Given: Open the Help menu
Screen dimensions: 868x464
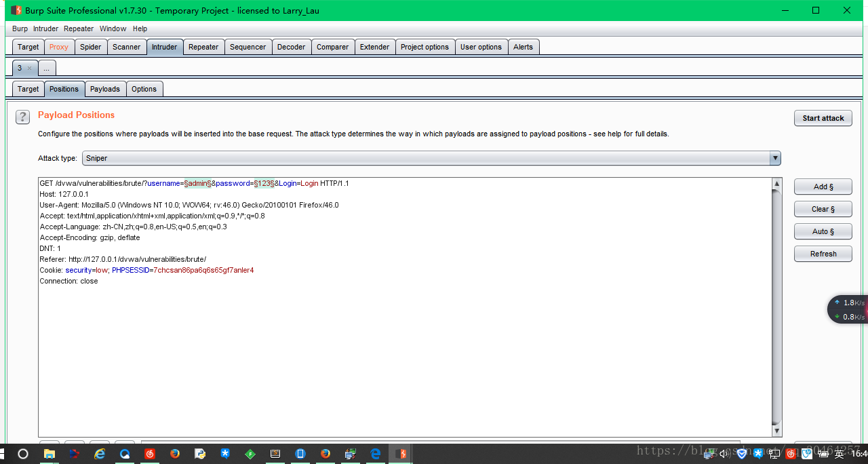Looking at the screenshot, I should click(140, 28).
